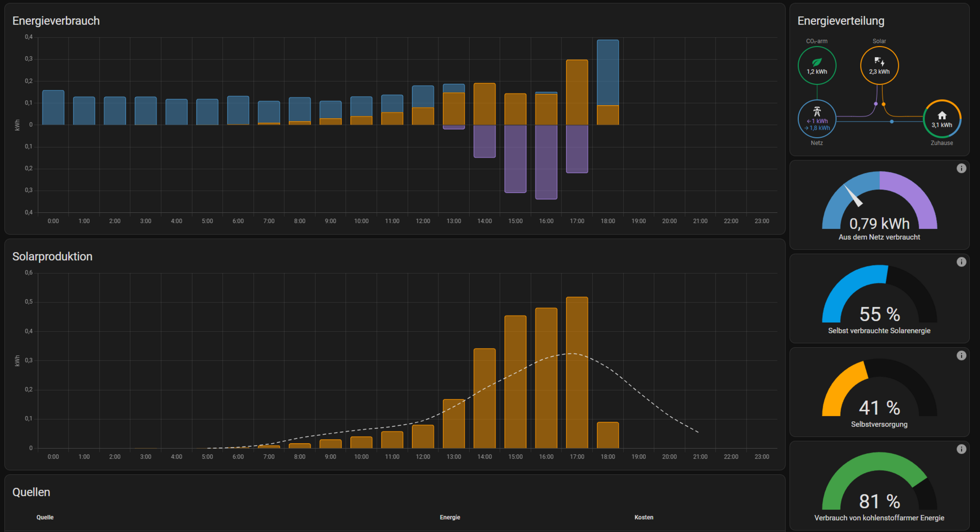Viewport: 980px width, 532px height.
Task: Click the Solarproduktion card title
Action: click(x=53, y=256)
